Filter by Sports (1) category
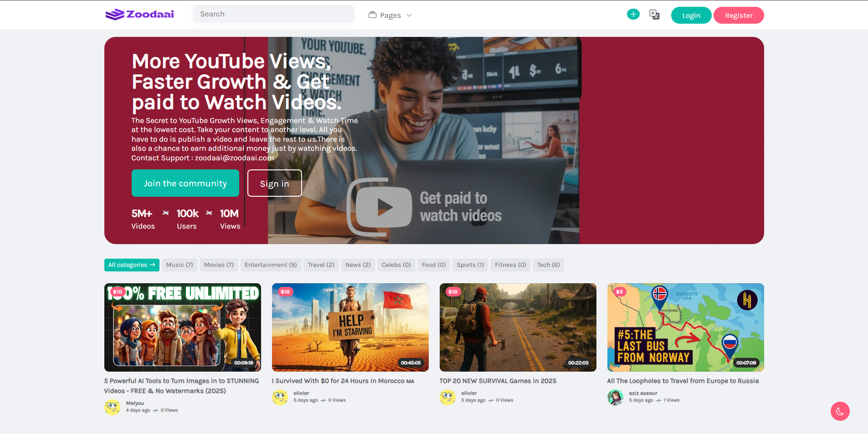This screenshot has width=868, height=434. [470, 265]
